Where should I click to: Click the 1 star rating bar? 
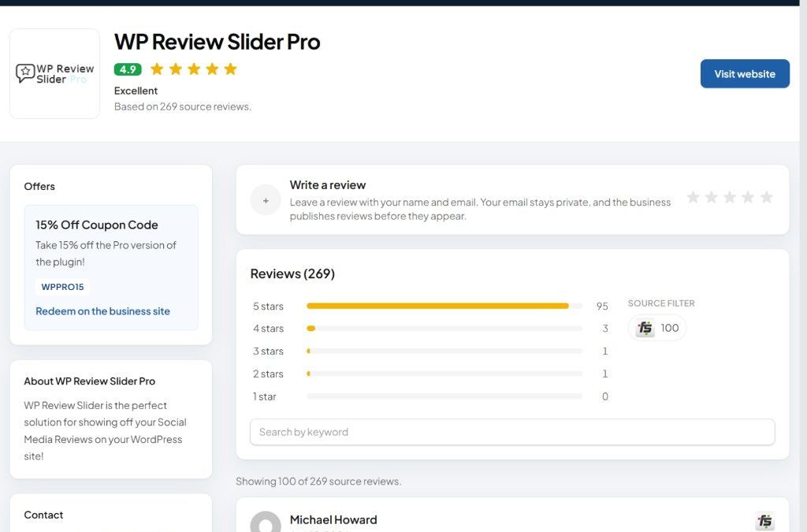pos(444,396)
